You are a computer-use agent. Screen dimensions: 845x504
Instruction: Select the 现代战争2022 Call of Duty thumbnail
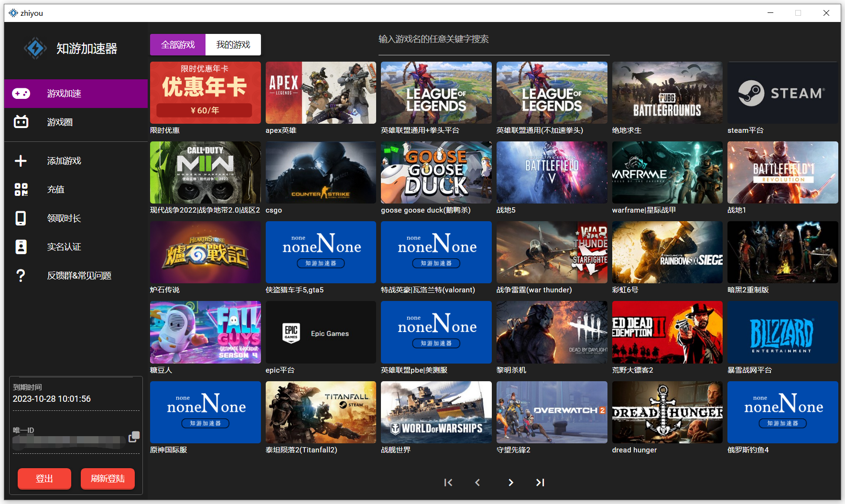click(x=206, y=172)
